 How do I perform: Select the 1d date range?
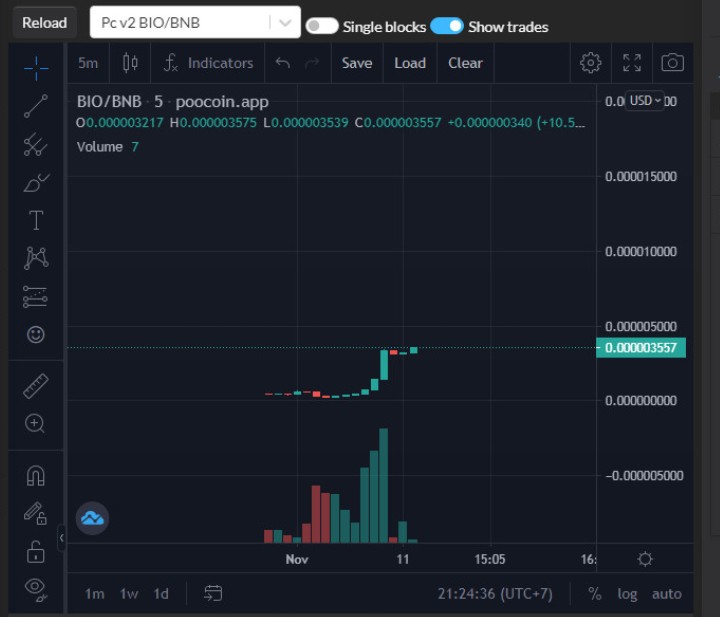[161, 594]
